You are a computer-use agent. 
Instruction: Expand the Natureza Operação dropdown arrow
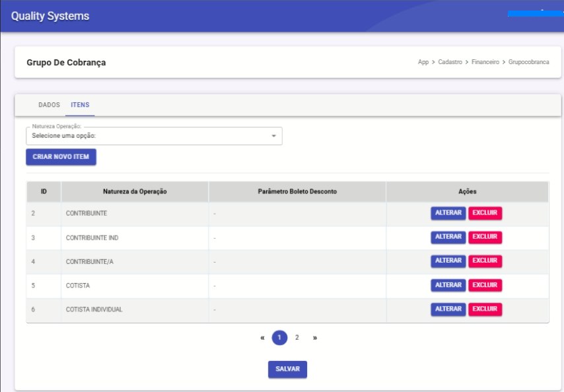coord(273,136)
